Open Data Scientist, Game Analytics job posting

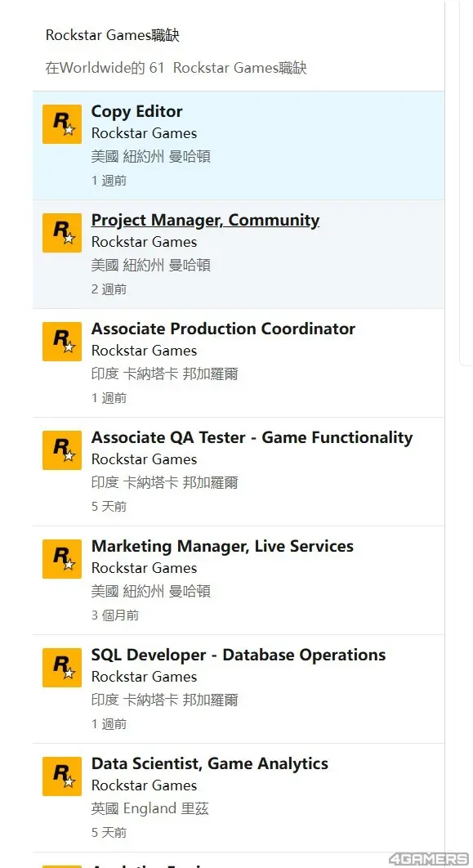(x=210, y=763)
